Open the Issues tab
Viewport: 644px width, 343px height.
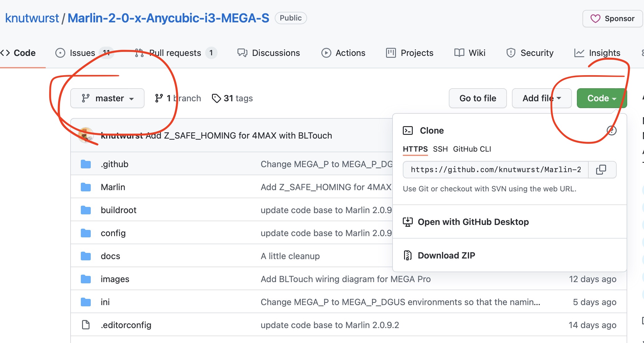(85, 53)
